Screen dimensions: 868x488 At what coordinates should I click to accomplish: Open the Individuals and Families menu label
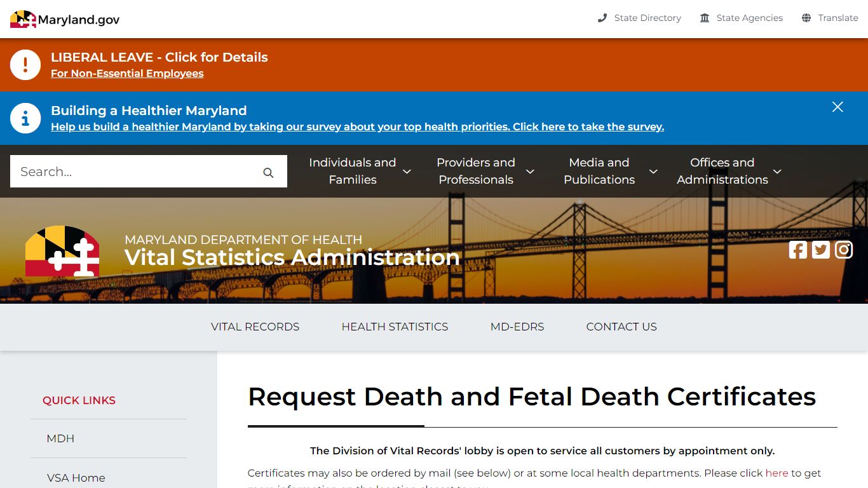[352, 171]
